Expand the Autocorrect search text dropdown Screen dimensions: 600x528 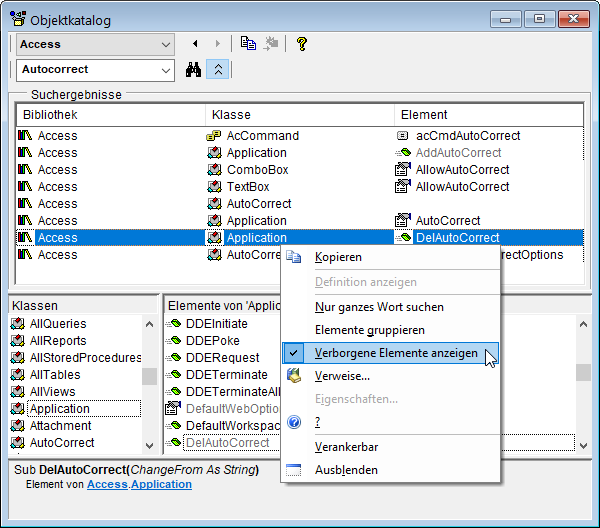[165, 70]
